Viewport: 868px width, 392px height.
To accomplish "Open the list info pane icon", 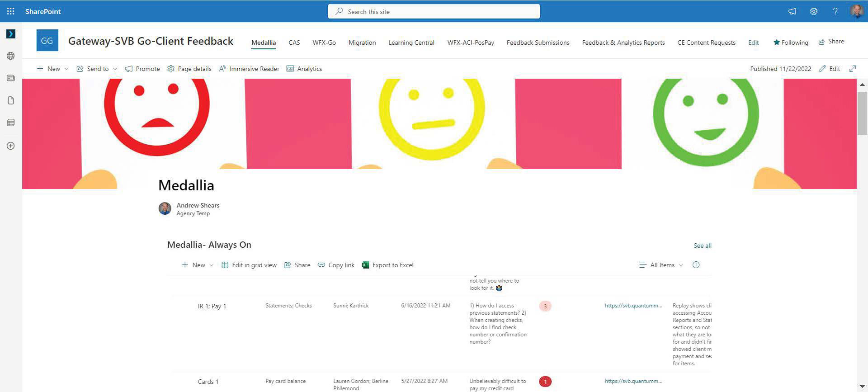I will click(696, 265).
